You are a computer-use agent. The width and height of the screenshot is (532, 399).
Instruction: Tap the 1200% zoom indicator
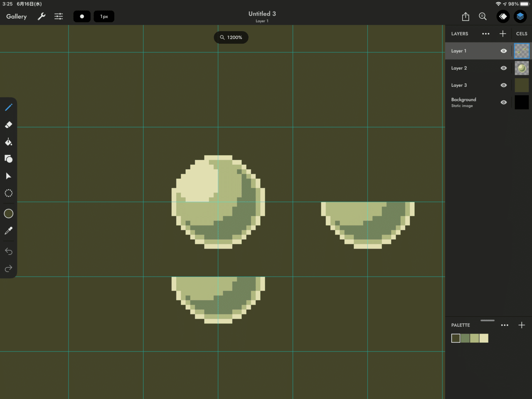(231, 37)
